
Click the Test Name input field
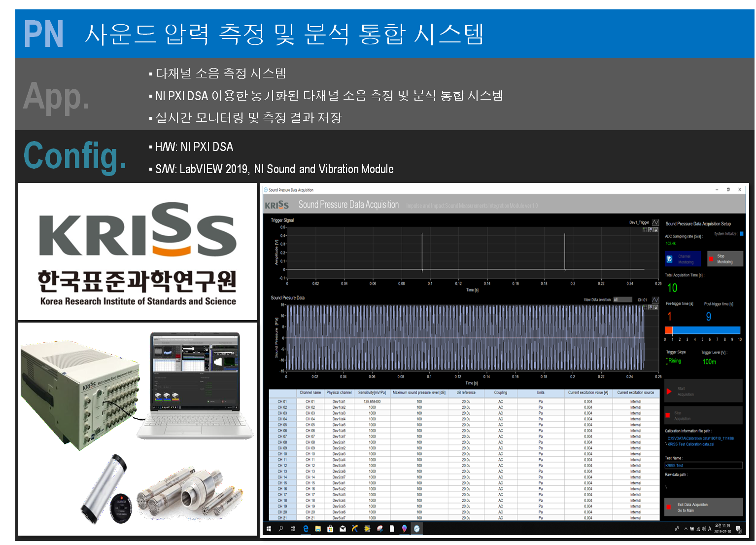click(703, 466)
